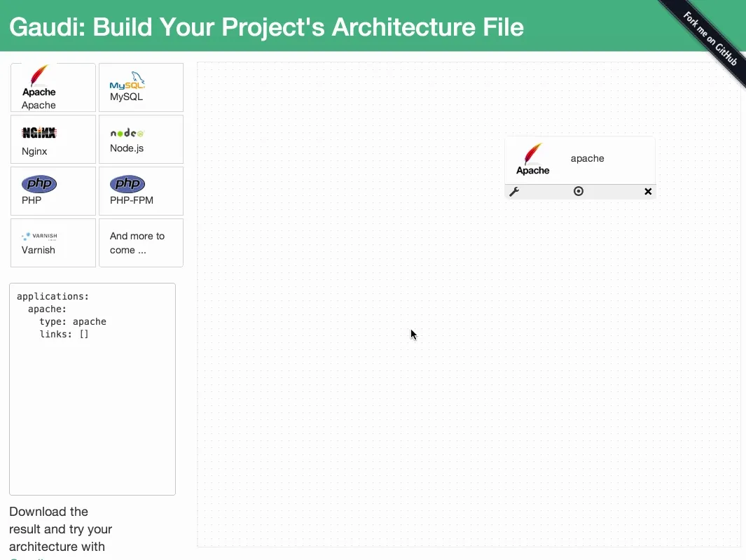Open the wrench settings icon on the apache node
This screenshot has width=746, height=560.
(515, 190)
